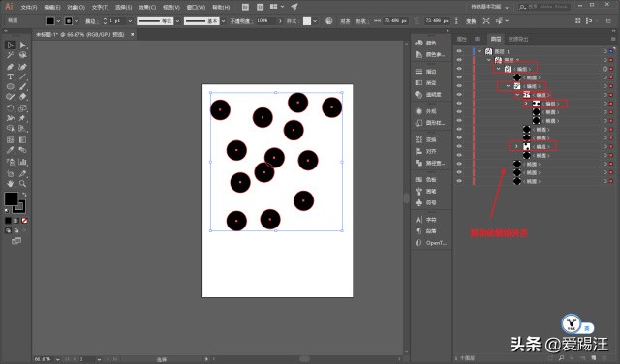
Task: Select the Hand tool
Action: click(11, 184)
